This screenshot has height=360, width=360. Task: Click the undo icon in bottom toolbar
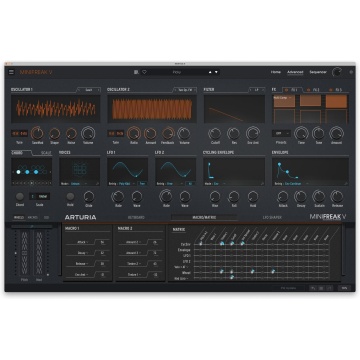tap(312, 288)
